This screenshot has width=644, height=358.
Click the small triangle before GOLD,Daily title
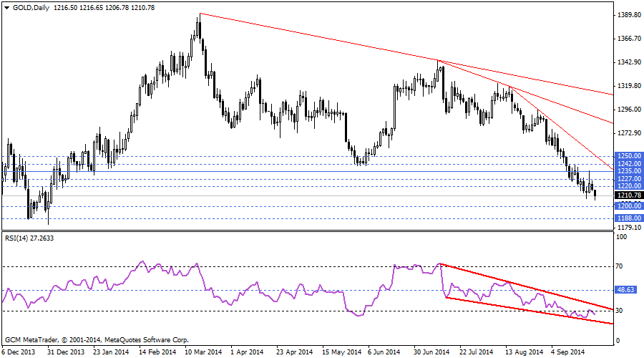tap(7, 6)
